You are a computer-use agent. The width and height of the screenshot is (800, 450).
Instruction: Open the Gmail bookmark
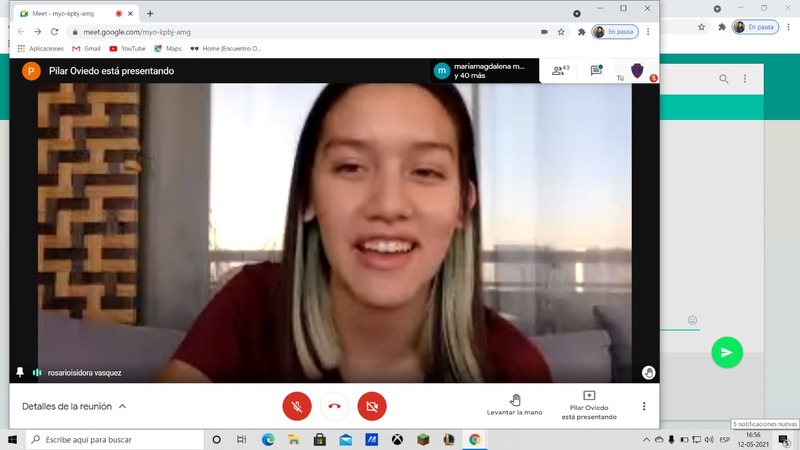click(85, 48)
